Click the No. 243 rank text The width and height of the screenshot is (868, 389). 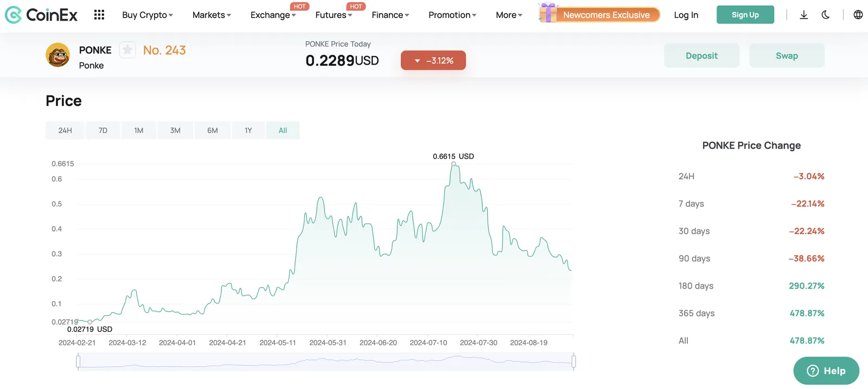tap(164, 50)
